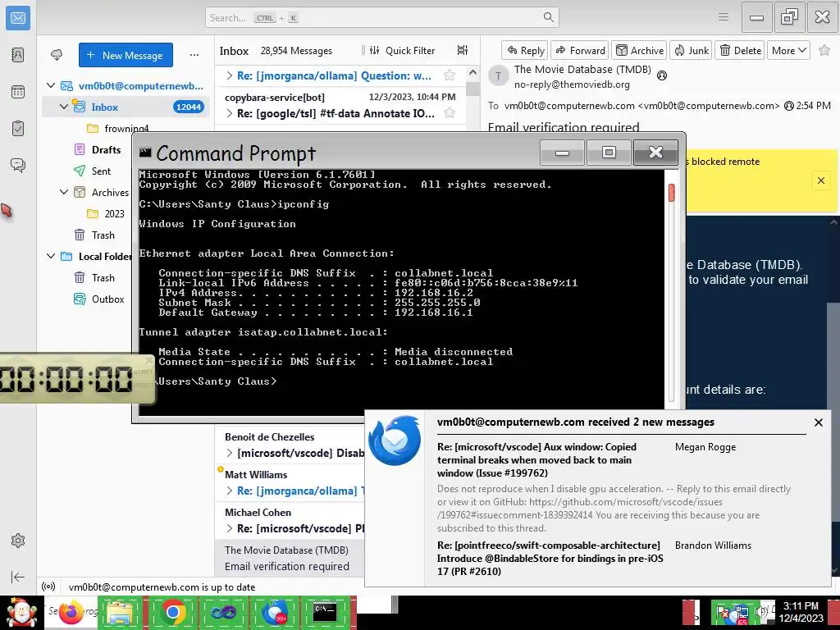Expand Michael Cohen vscode thread
The height and width of the screenshot is (630, 840).
pyautogui.click(x=230, y=528)
